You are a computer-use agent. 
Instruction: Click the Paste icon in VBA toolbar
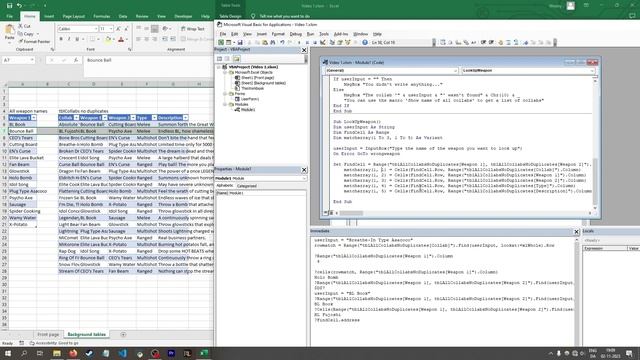[265, 42]
